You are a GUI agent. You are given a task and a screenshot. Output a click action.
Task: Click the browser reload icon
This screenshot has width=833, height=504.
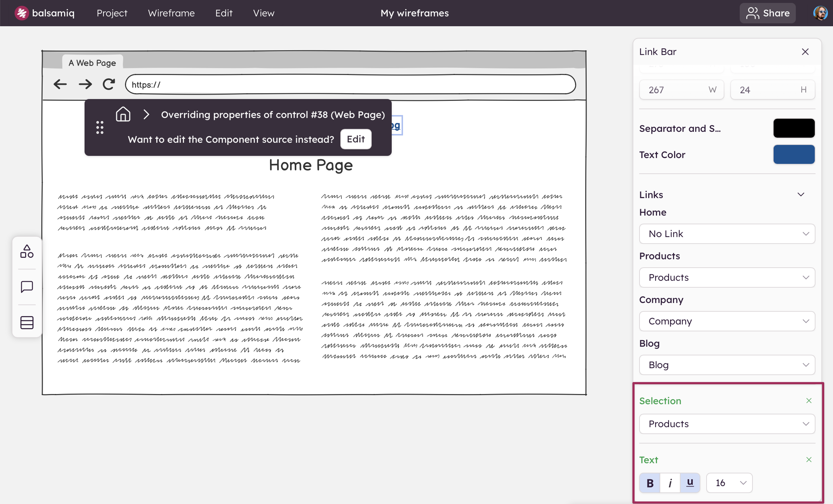pos(109,84)
